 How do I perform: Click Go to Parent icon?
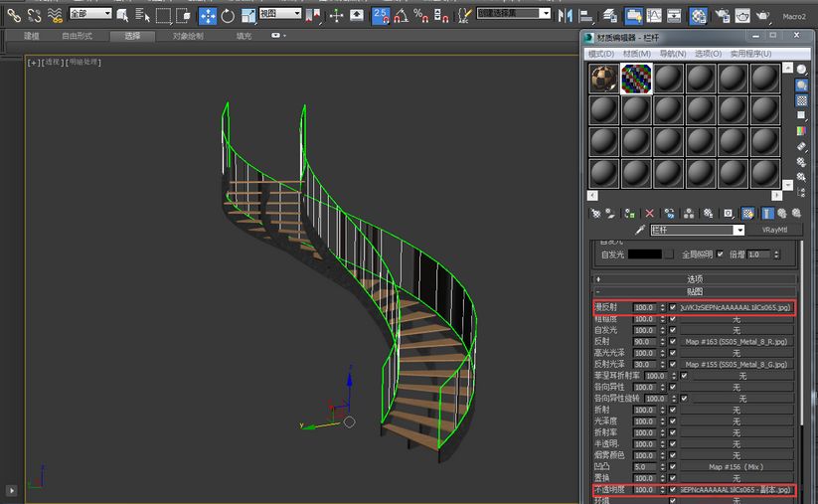click(782, 213)
